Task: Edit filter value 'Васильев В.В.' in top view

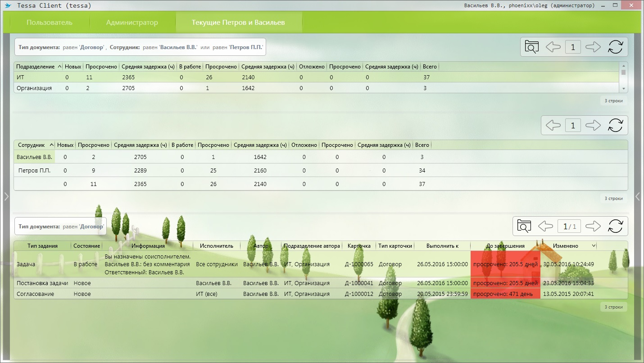Action: pos(179,47)
